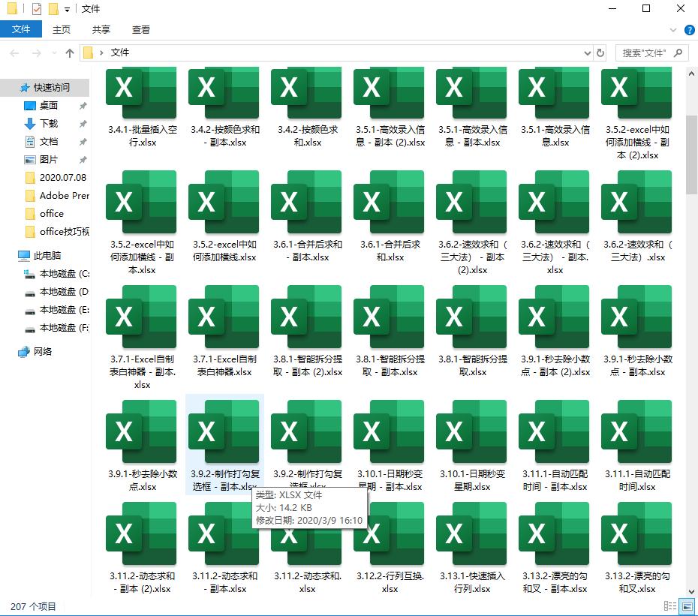Click the vertical scrollbar thumb

[691, 155]
